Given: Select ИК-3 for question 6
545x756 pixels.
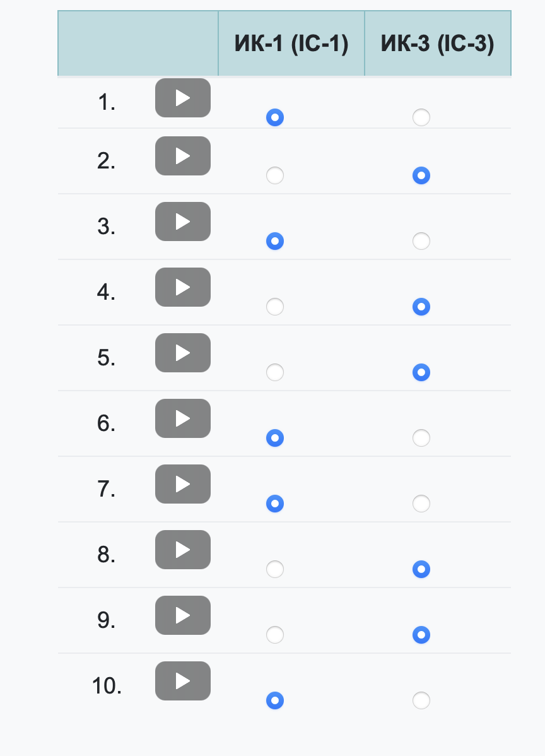Looking at the screenshot, I should pos(421,438).
